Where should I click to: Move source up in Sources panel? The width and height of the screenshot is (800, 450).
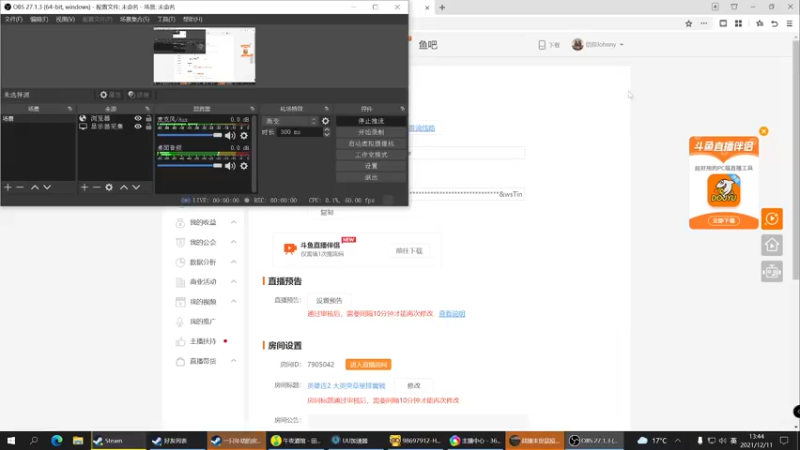click(124, 187)
